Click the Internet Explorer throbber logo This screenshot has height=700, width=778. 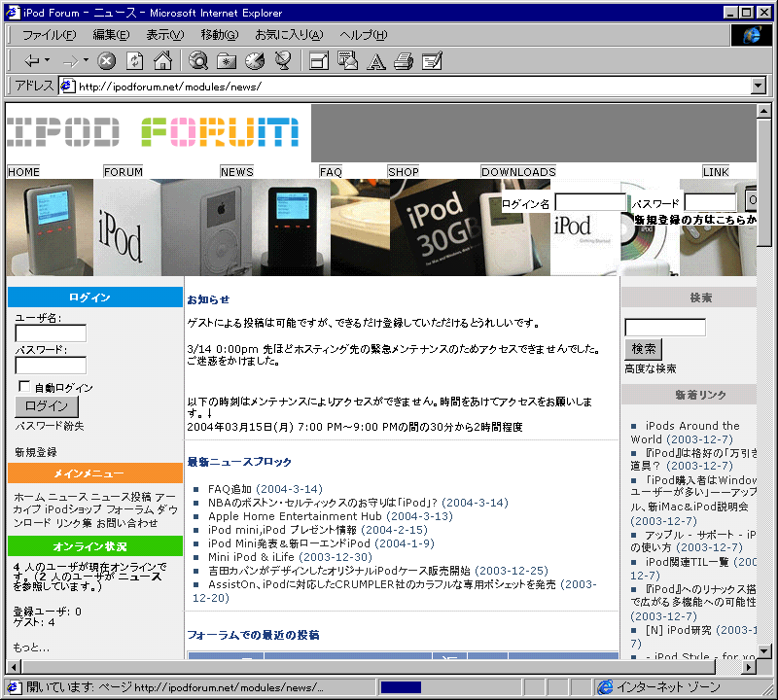coord(751,35)
